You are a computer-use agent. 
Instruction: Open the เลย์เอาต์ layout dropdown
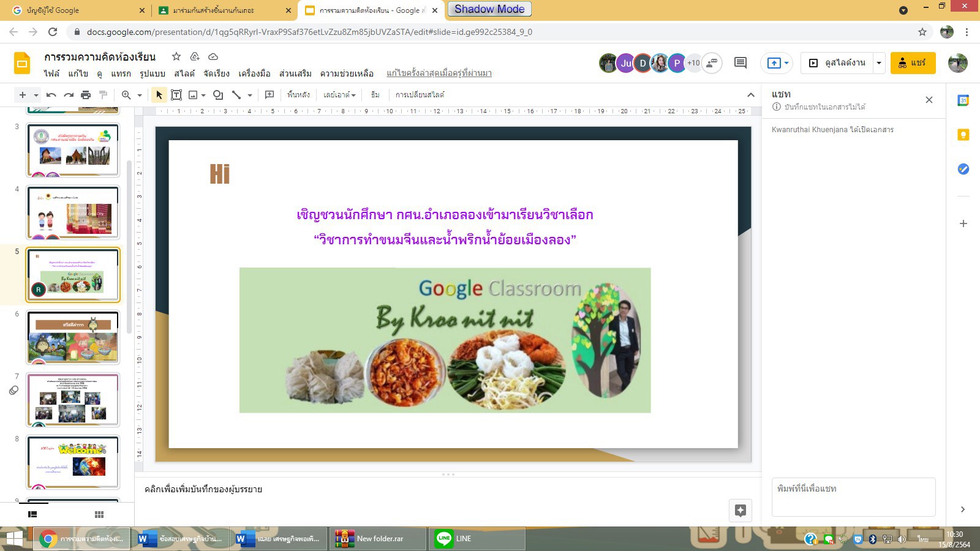(x=339, y=95)
